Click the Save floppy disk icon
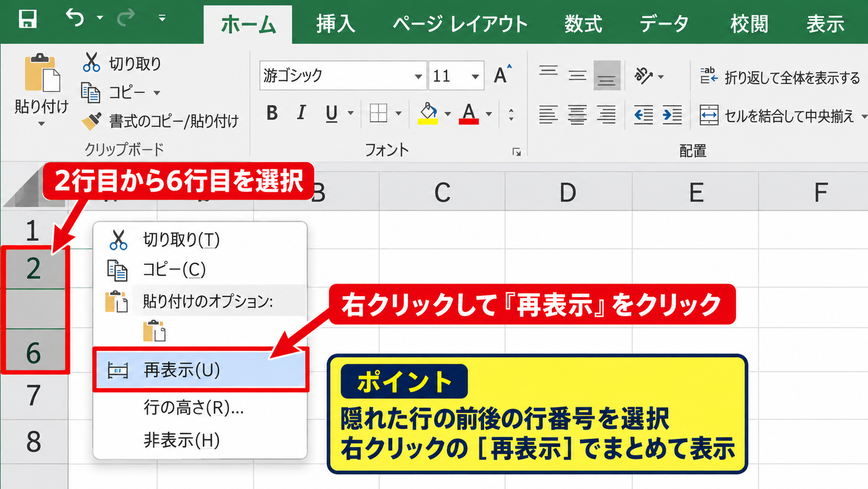Image resolution: width=868 pixels, height=489 pixels. (x=28, y=19)
